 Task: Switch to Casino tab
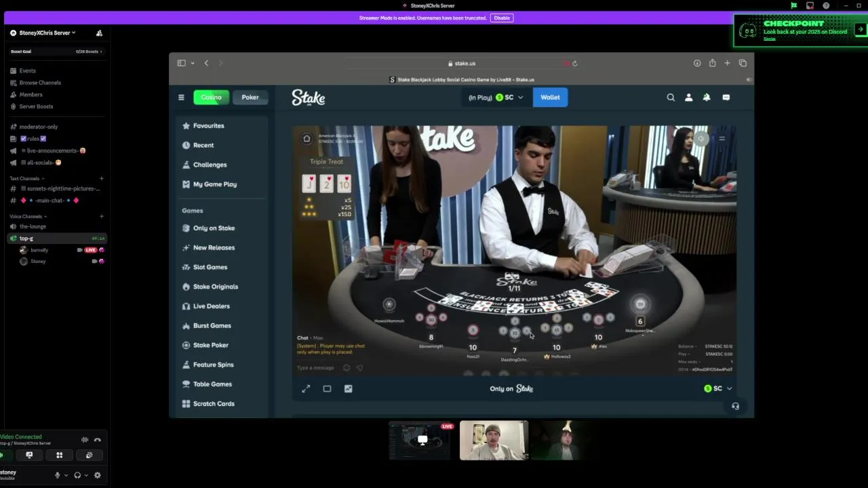point(211,98)
